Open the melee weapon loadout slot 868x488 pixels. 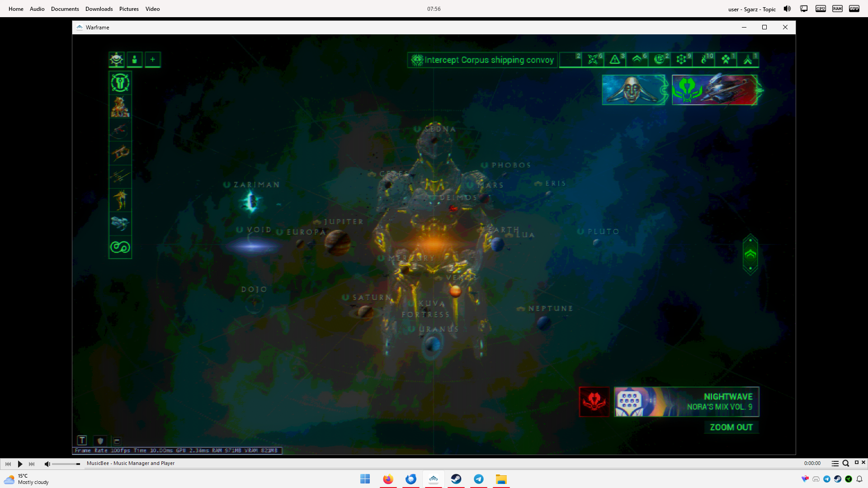coord(120,177)
